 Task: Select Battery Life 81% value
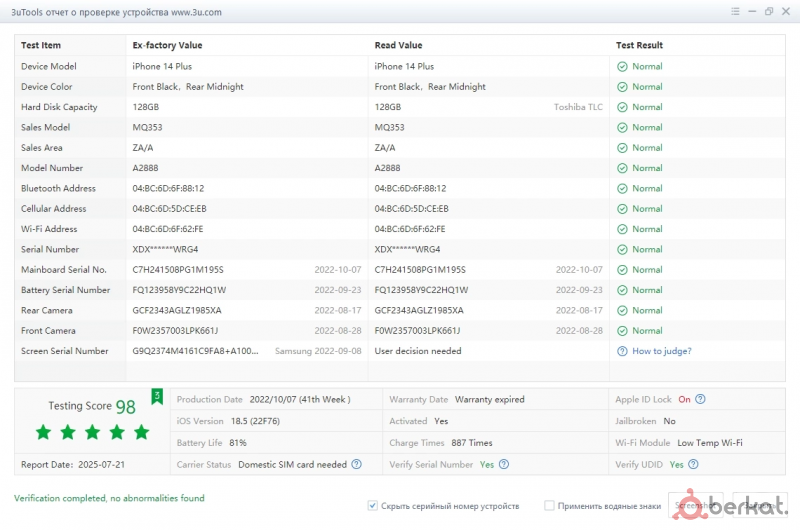point(238,443)
